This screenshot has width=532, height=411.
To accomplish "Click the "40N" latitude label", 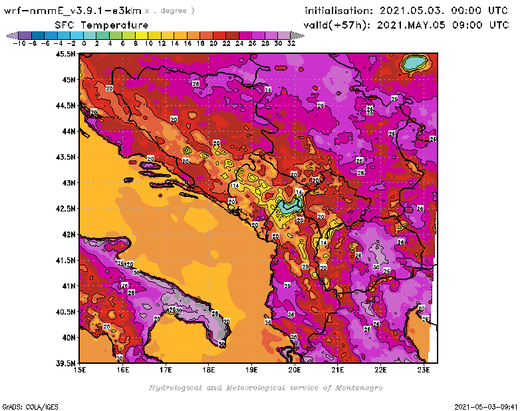I will point(68,338).
